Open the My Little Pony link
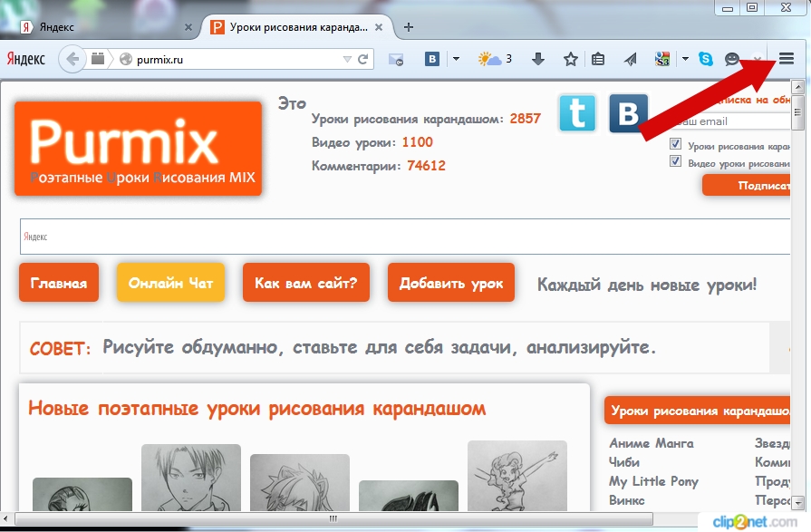 [653, 482]
